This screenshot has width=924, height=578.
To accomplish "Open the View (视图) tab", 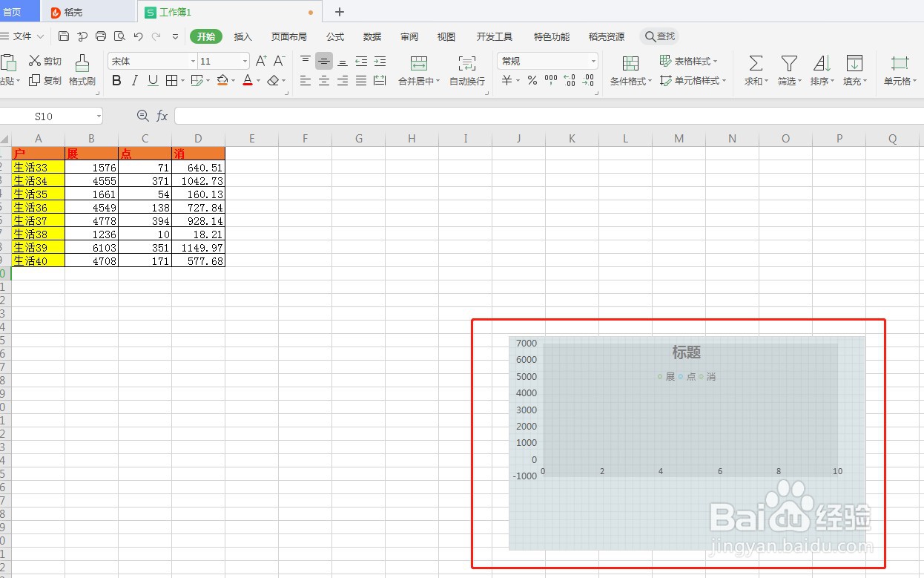I will pyautogui.click(x=446, y=36).
